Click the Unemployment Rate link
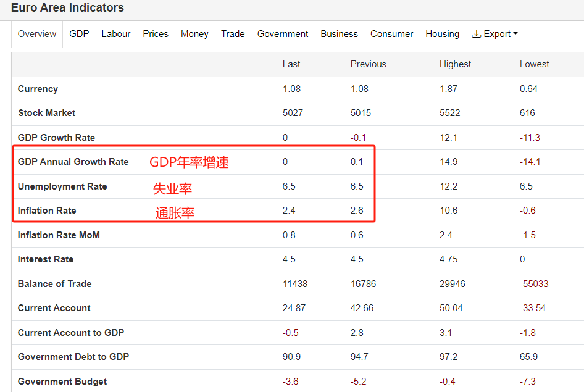 pyautogui.click(x=62, y=186)
